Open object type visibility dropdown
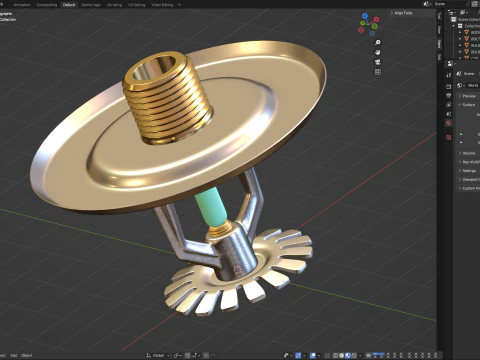 tap(289, 355)
